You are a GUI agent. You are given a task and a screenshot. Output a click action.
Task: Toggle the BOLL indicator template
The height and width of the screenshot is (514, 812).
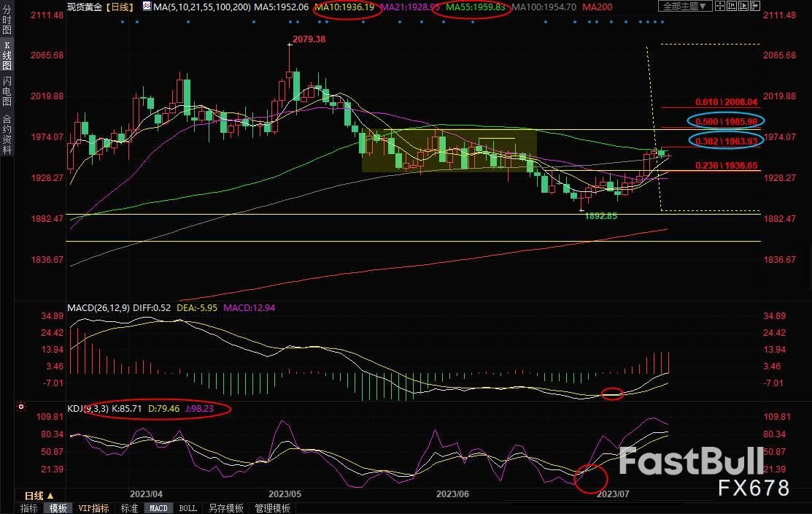click(x=187, y=508)
